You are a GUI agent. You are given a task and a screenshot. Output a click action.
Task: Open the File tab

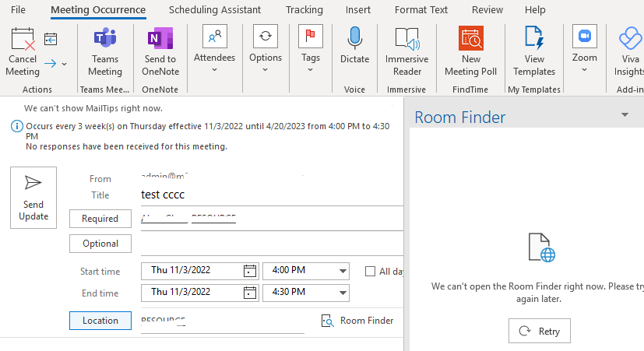click(x=18, y=10)
